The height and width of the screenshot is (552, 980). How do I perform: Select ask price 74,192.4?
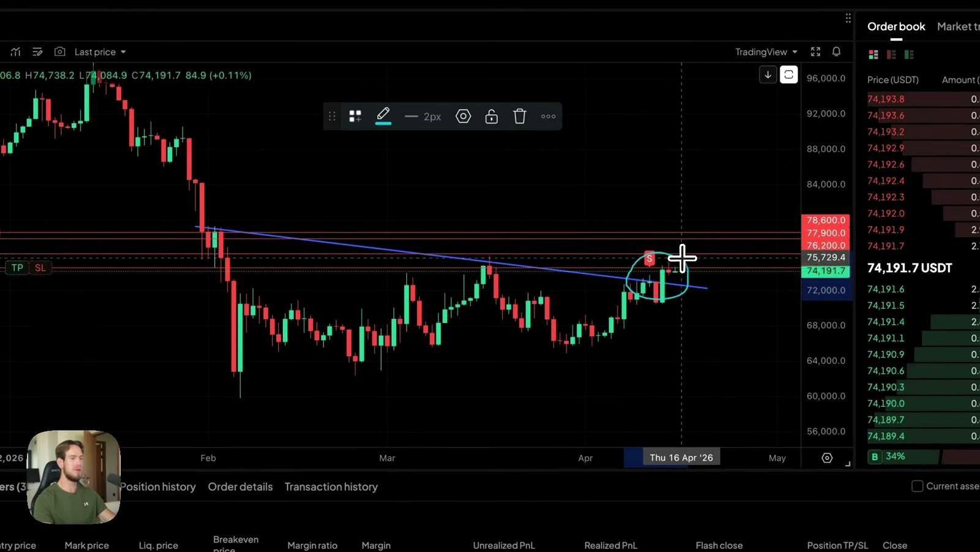tap(886, 181)
